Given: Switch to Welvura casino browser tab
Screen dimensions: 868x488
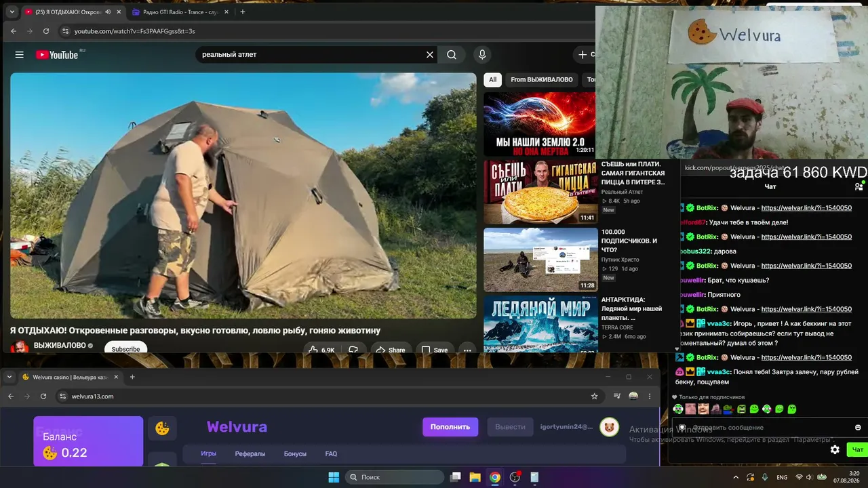Looking at the screenshot, I should tap(70, 377).
